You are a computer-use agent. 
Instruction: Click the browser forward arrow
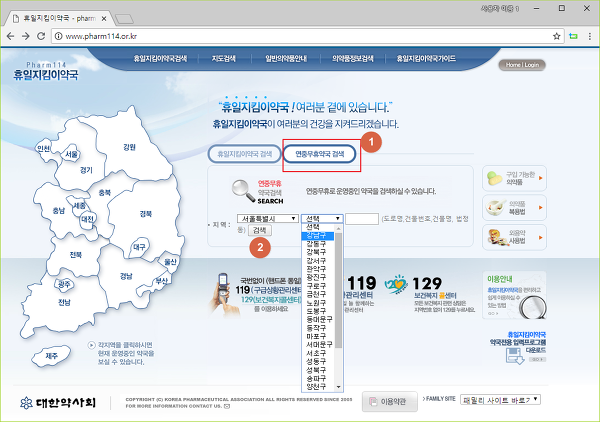[26, 36]
